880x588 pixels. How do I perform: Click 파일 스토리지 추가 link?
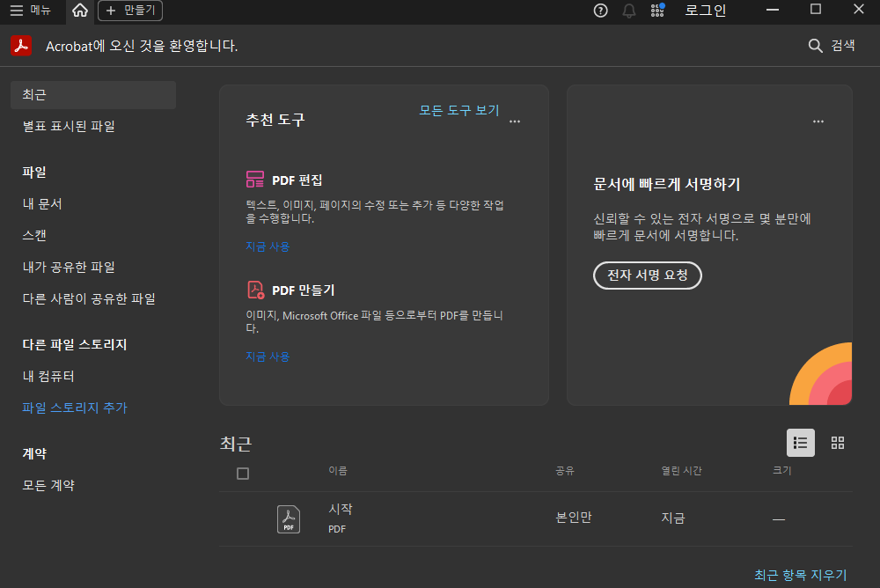pyautogui.click(x=75, y=408)
